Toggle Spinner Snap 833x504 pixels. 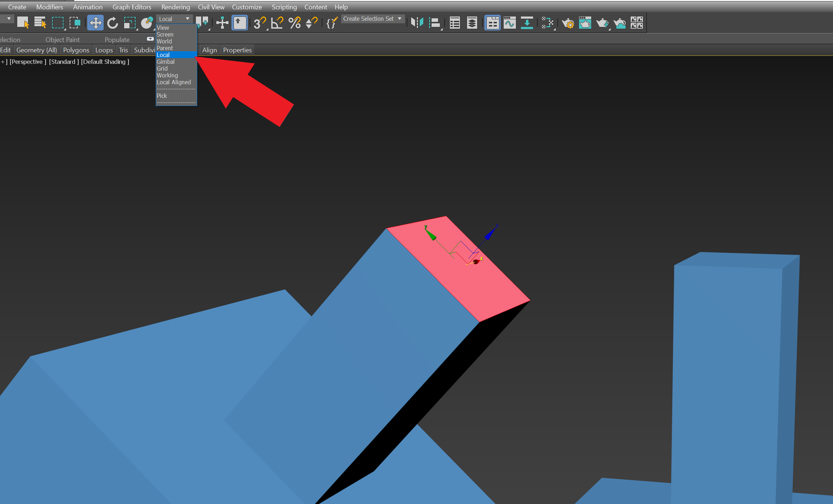[x=311, y=23]
